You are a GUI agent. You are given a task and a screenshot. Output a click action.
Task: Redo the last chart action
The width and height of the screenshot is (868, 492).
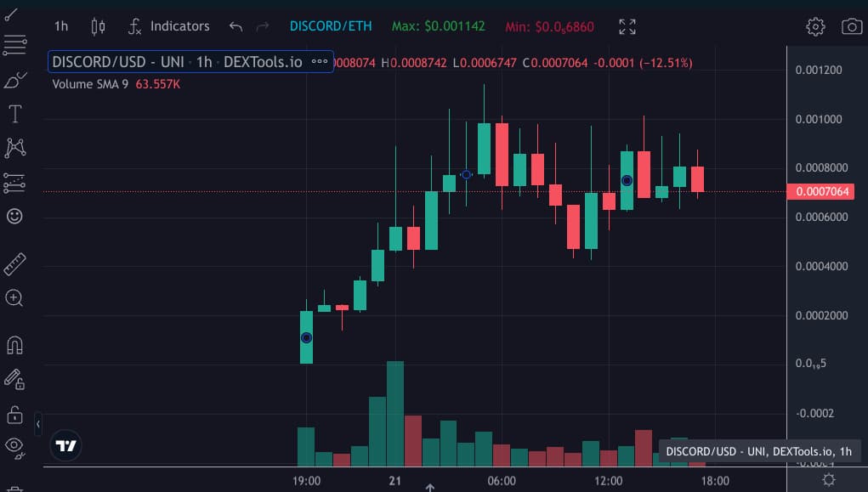pyautogui.click(x=263, y=26)
